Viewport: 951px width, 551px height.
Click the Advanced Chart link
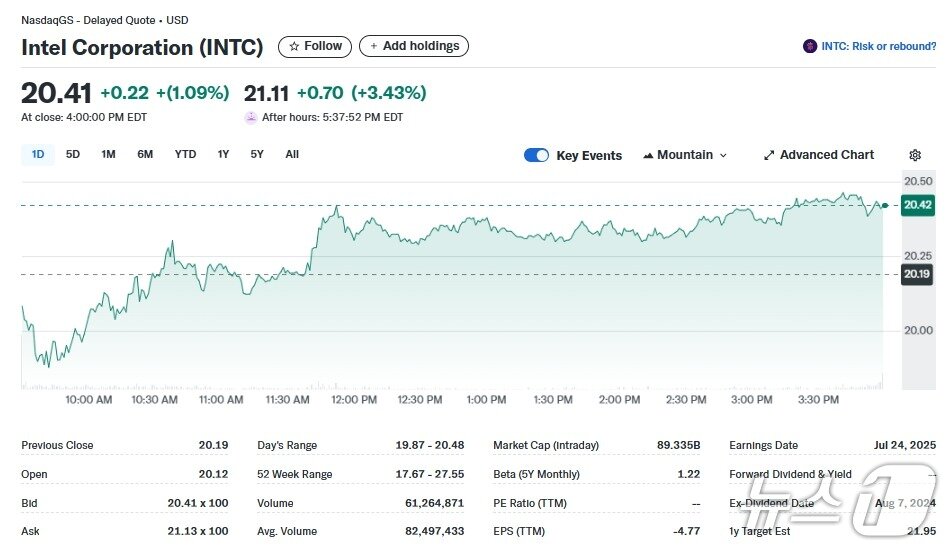(x=826, y=155)
